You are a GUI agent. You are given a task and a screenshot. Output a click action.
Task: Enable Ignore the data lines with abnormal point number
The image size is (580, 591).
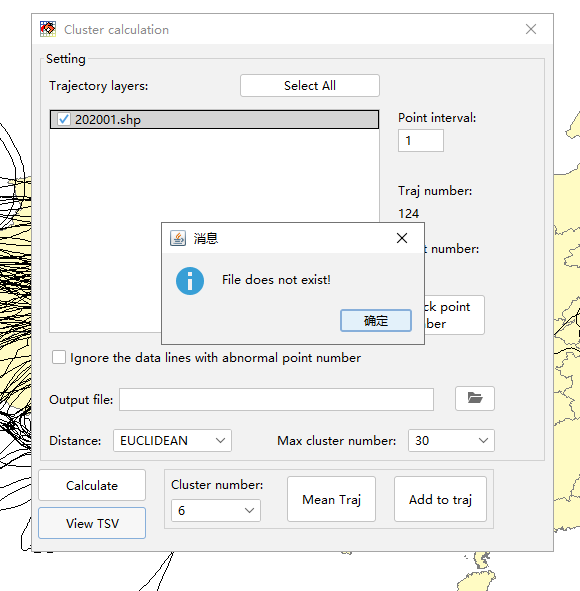(59, 357)
